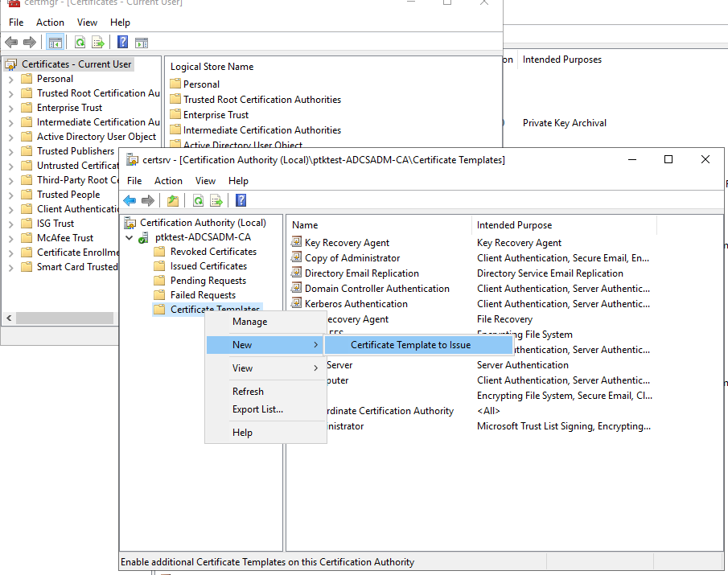Click the Help icon in certsrv toolbar
728x575 pixels.
241,200
